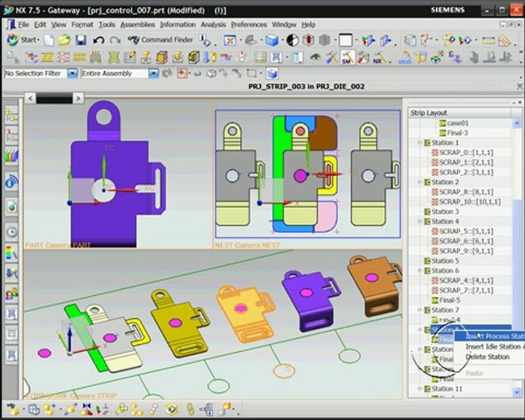Click the black-white half circle display icon

coord(292,40)
